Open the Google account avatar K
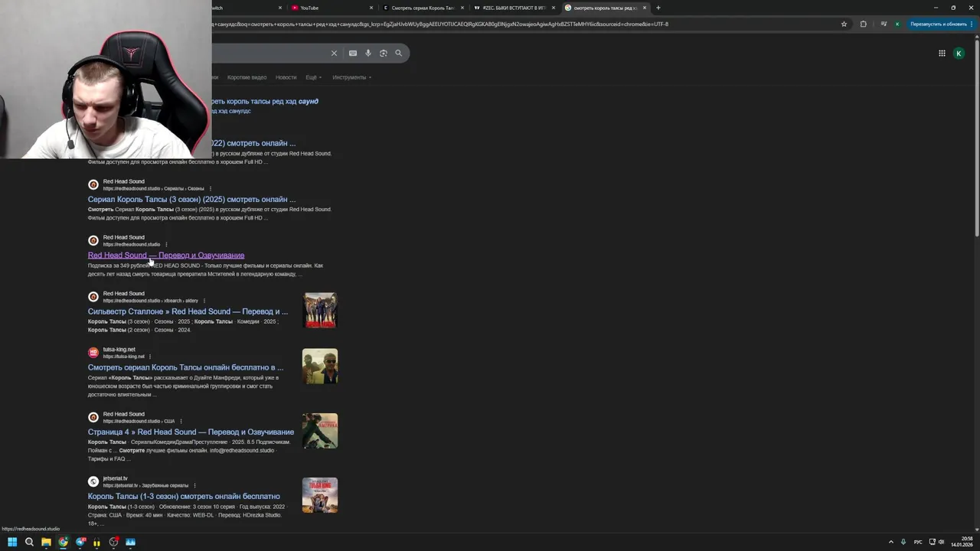 [959, 53]
